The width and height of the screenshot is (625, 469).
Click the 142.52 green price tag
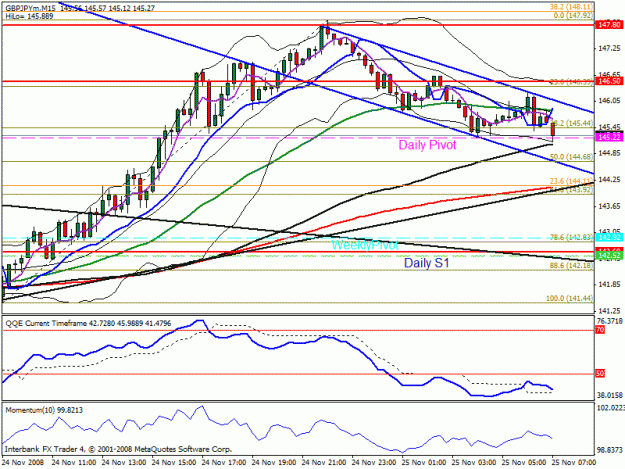(609, 256)
